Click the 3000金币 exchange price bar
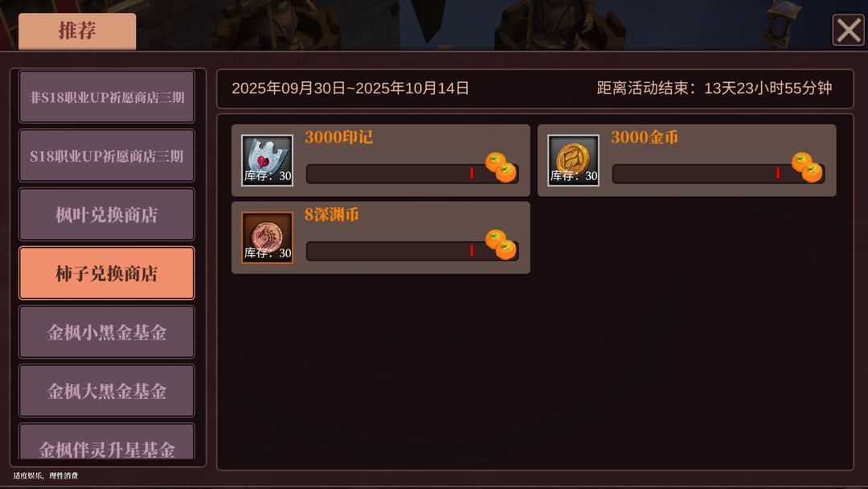Viewport: 868px width, 489px height. pyautogui.click(x=719, y=174)
